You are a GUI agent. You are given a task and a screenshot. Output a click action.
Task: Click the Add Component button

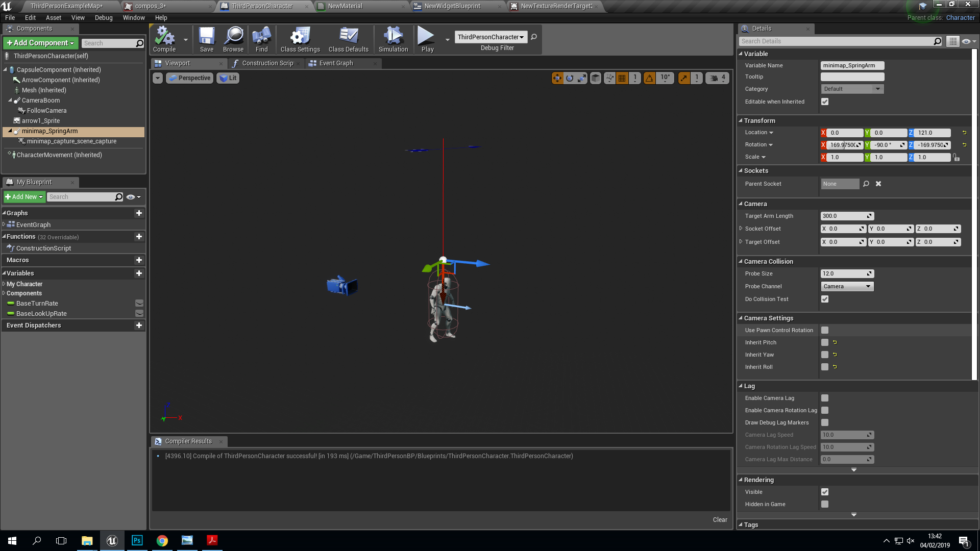coord(40,43)
